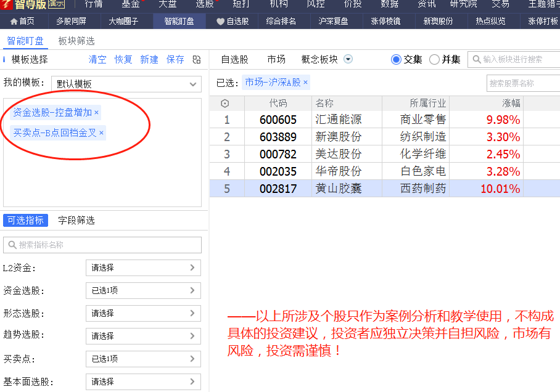The height and width of the screenshot is (392, 560).
Task: Open the 概念板块 circular dropdown arrow
Action: (x=348, y=59)
